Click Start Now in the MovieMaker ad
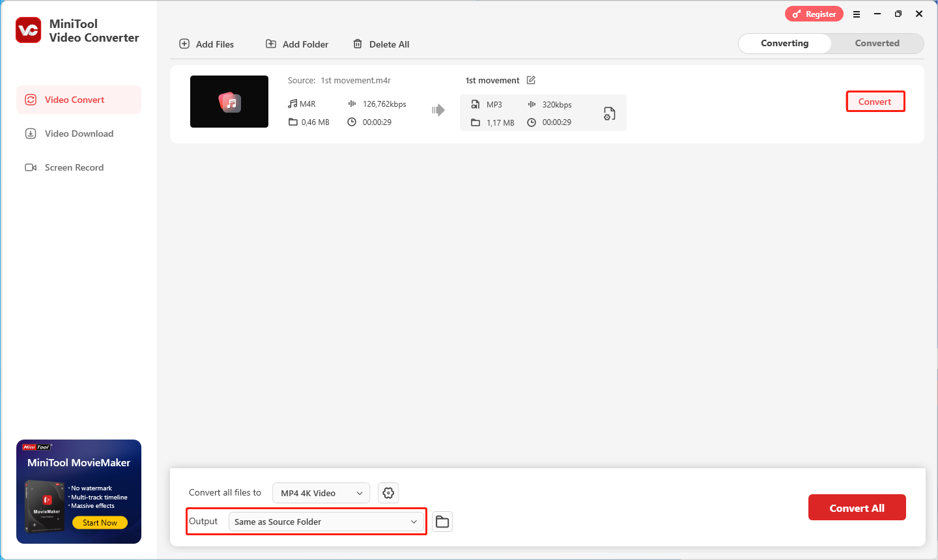Image resolution: width=938 pixels, height=560 pixels. [100, 522]
